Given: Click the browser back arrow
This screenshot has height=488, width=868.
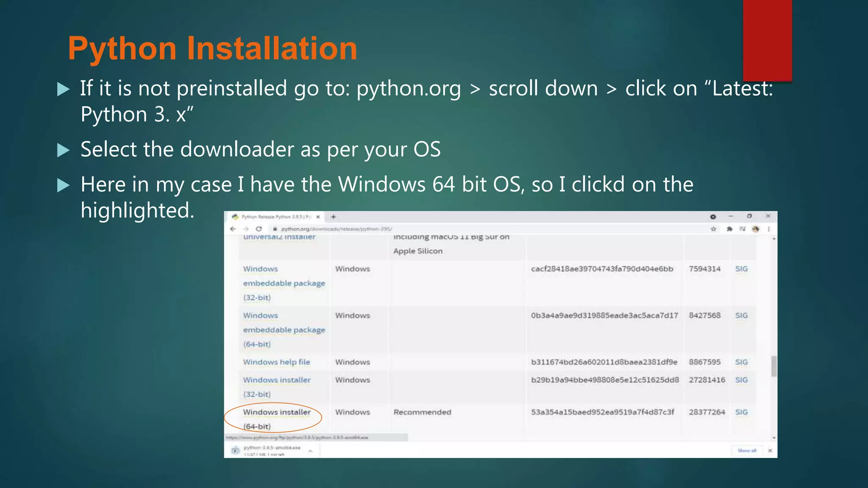Looking at the screenshot, I should (233, 229).
